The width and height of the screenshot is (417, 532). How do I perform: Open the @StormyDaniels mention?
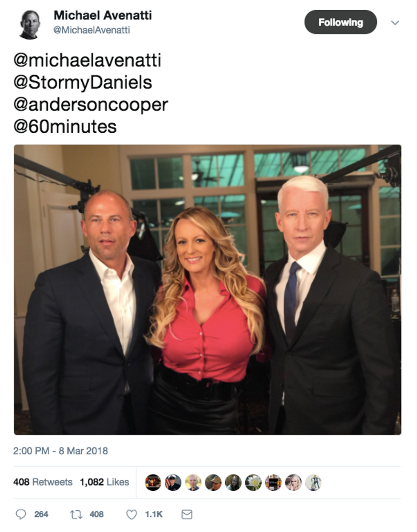click(x=83, y=82)
